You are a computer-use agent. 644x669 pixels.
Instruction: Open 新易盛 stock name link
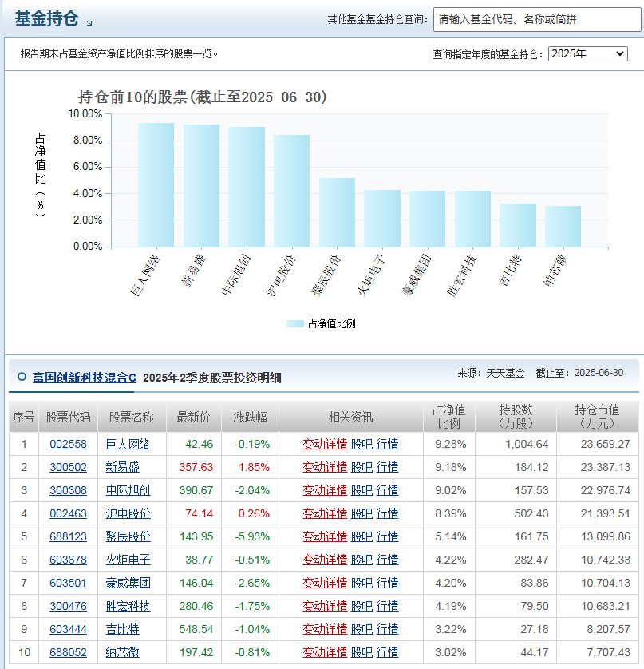tap(122, 467)
